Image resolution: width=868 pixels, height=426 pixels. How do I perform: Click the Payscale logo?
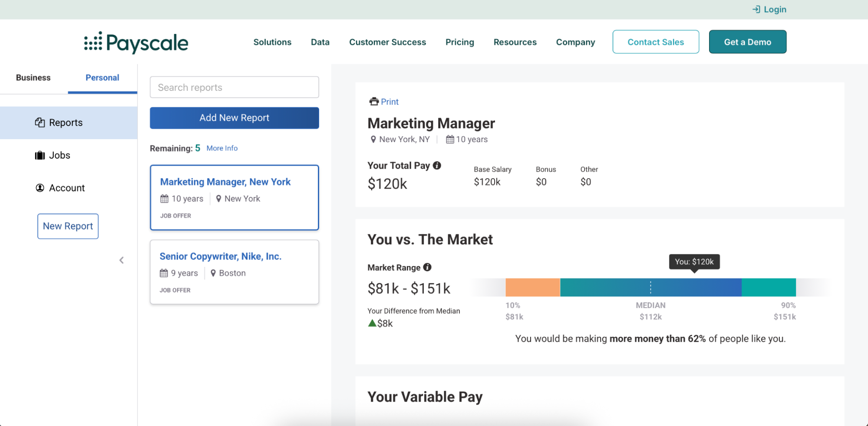click(136, 42)
